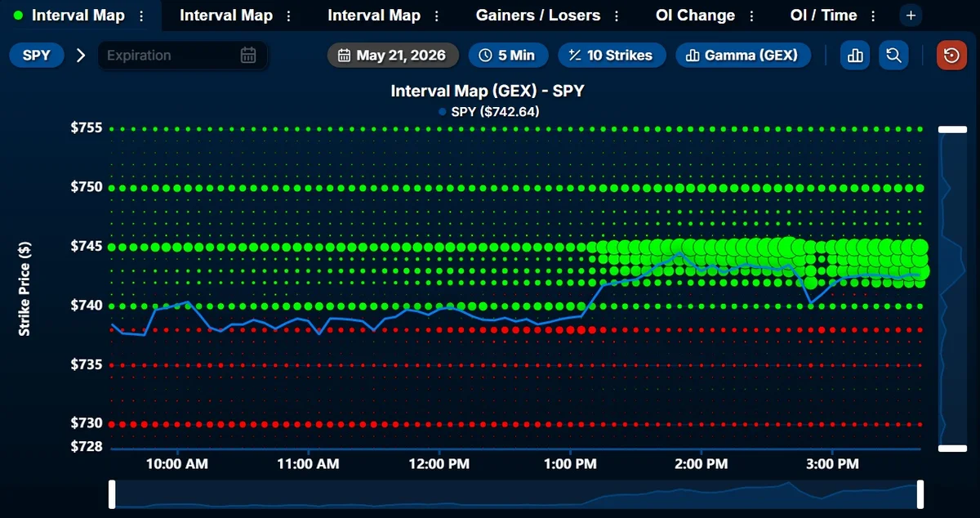The image size is (980, 518).
Task: Click the red reset history icon
Action: click(951, 56)
